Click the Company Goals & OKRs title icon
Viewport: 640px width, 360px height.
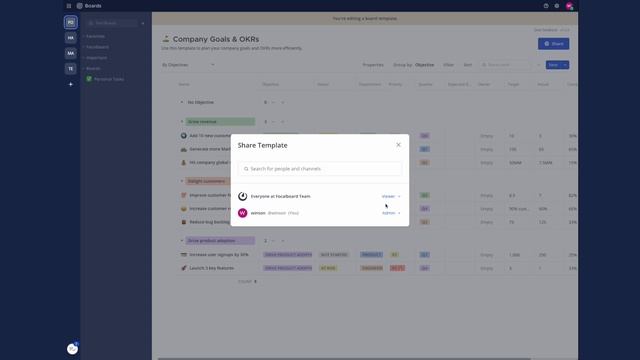point(166,39)
